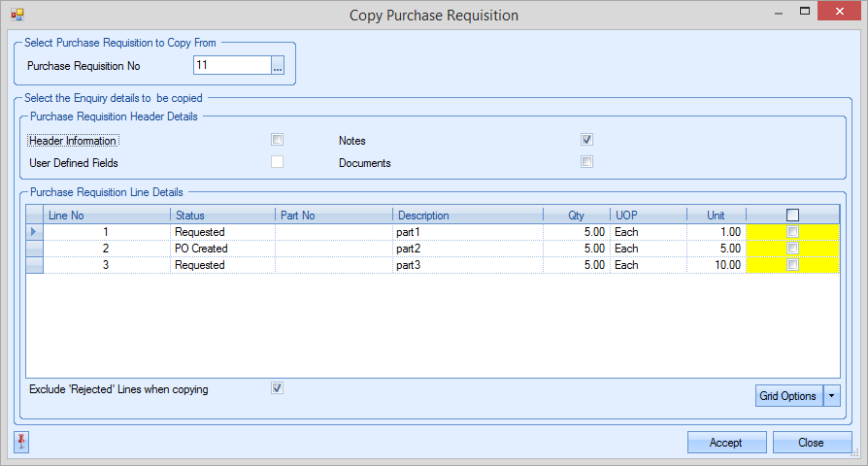The image size is (868, 466).
Task: Tick the Header Information checkbox
Action: click(278, 140)
